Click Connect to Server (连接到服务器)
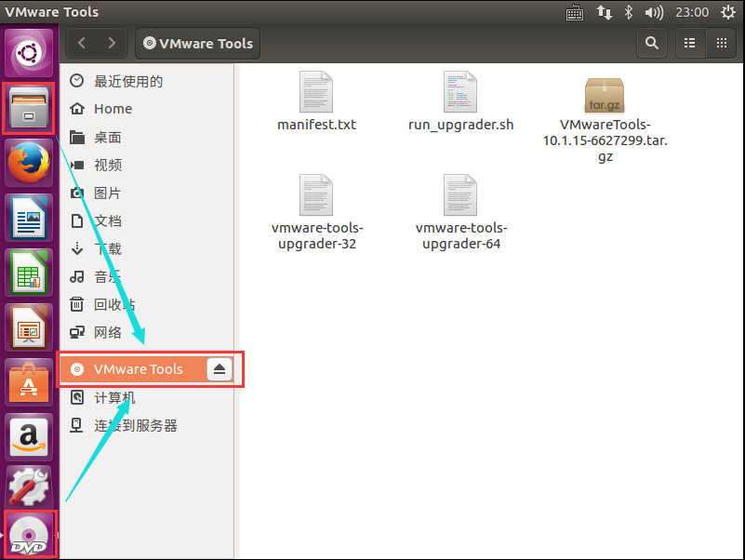The width and height of the screenshot is (745, 560). [x=146, y=425]
